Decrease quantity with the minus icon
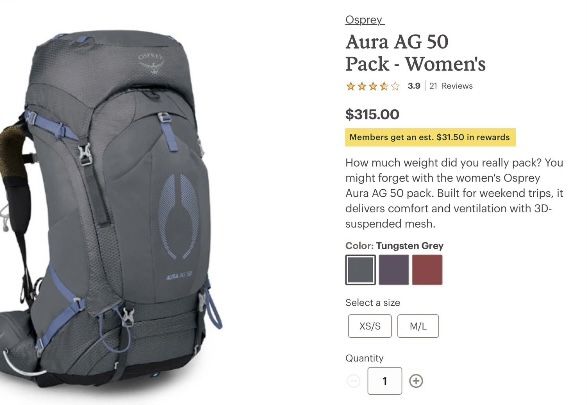Viewport: 587px width, 405px height. point(353,381)
